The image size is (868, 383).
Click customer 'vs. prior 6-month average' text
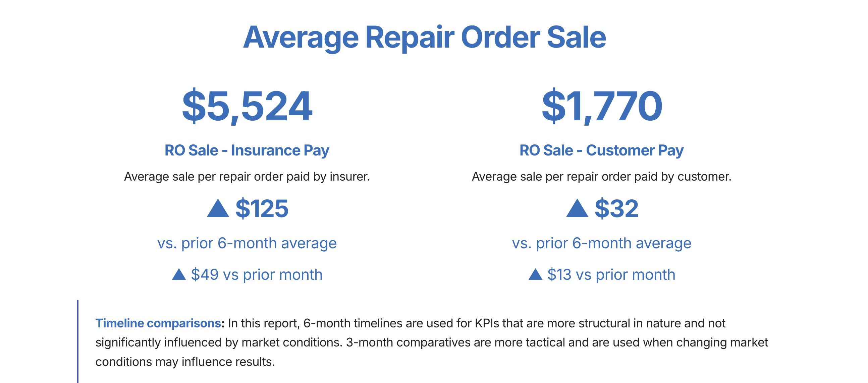[601, 243]
